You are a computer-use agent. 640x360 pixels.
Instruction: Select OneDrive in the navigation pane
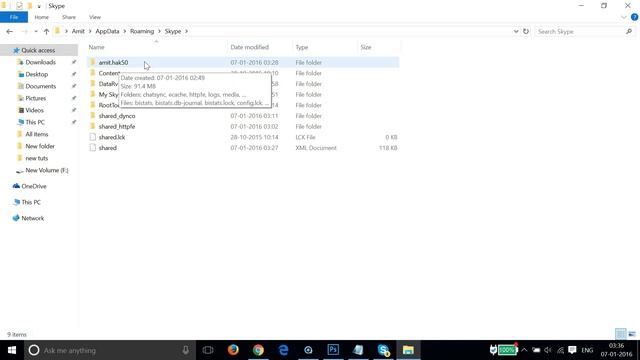(x=33, y=186)
